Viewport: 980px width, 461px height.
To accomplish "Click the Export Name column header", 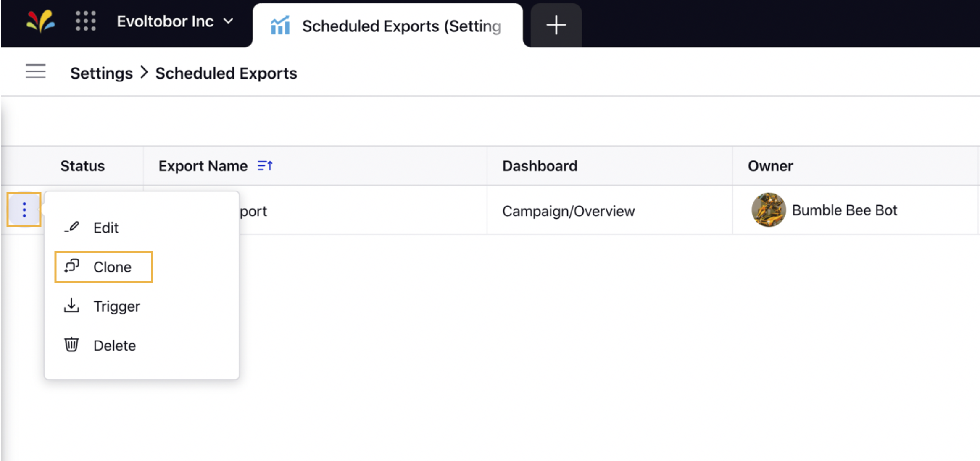I will [x=203, y=166].
